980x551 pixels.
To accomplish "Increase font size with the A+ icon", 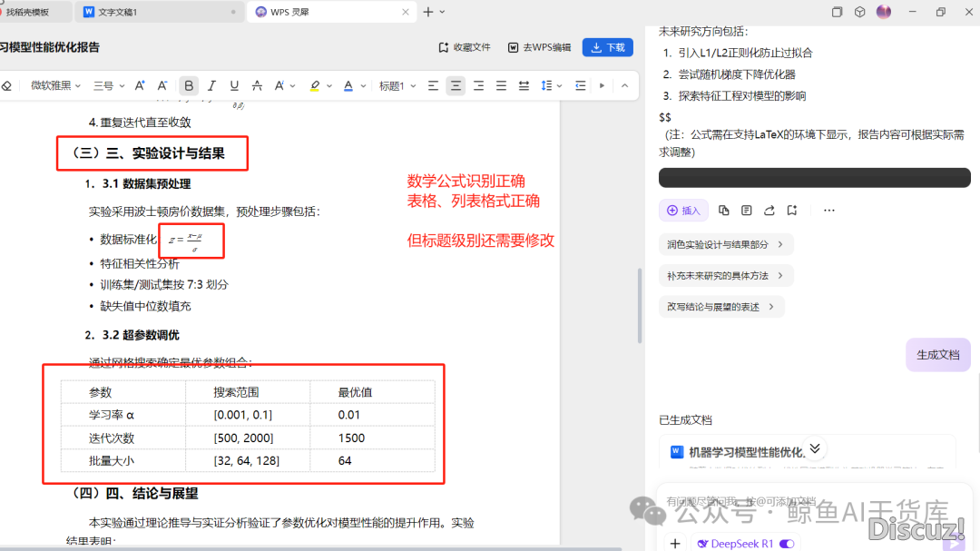I will [x=140, y=85].
